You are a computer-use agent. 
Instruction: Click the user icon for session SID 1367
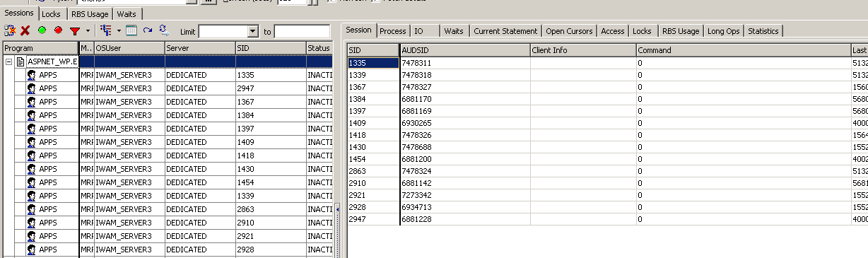click(31, 102)
